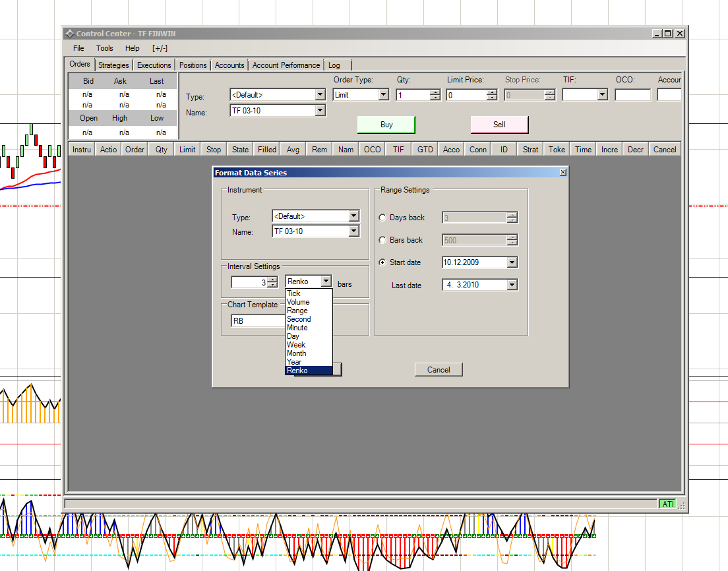Select the Start date radio button
Image resolution: width=728 pixels, height=571 pixels.
click(x=383, y=262)
